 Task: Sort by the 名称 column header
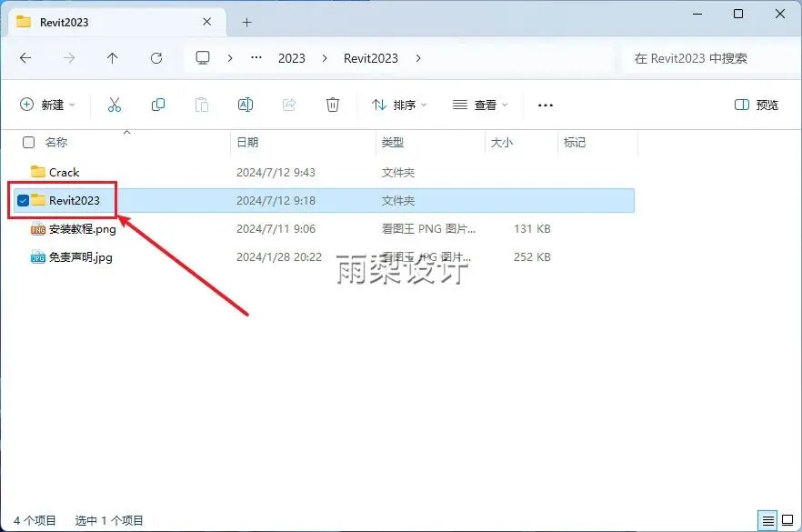coord(56,142)
